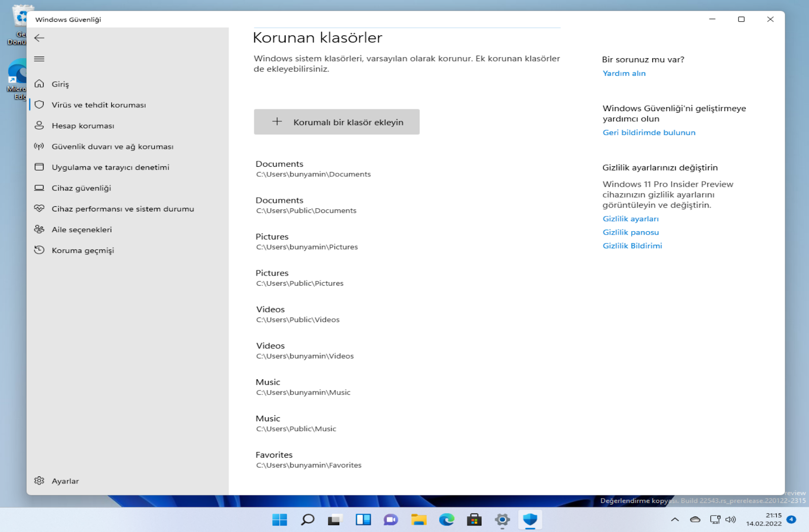Open notification center badge

click(x=791, y=519)
